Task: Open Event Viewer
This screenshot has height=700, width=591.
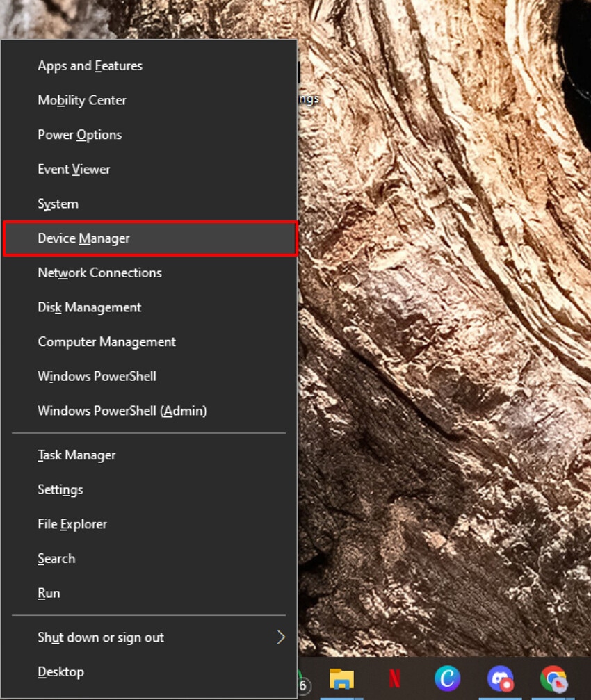Action: [x=74, y=169]
